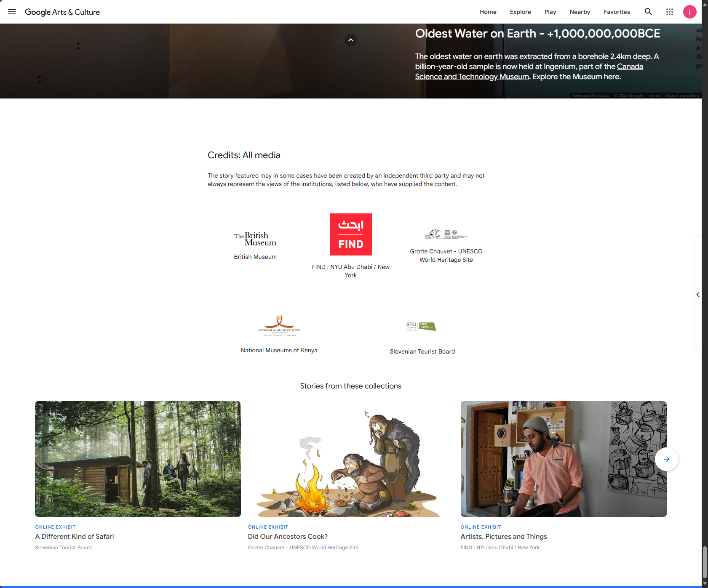Click the Grotte Chauvet logo
Screen dimensions: 708x588
point(446,234)
